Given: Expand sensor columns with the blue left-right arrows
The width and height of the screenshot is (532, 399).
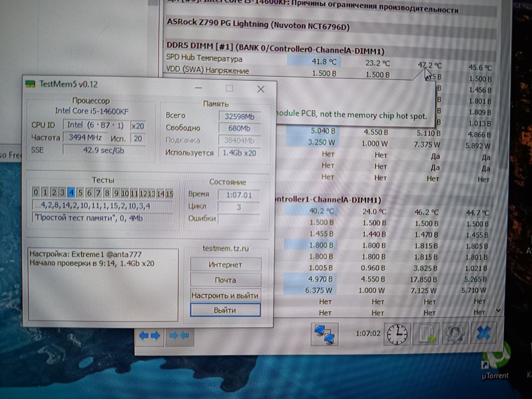Looking at the screenshot, I should [x=150, y=335].
